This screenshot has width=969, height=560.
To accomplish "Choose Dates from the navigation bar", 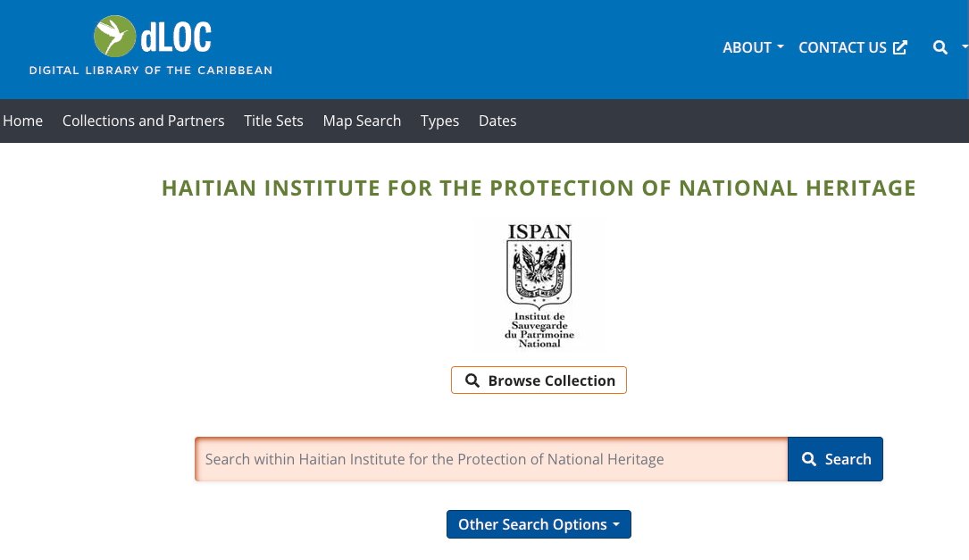I will click(497, 121).
